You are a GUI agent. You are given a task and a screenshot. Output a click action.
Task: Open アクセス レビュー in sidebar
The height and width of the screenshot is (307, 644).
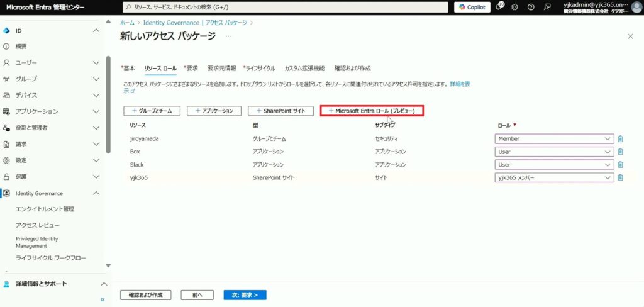(37, 225)
